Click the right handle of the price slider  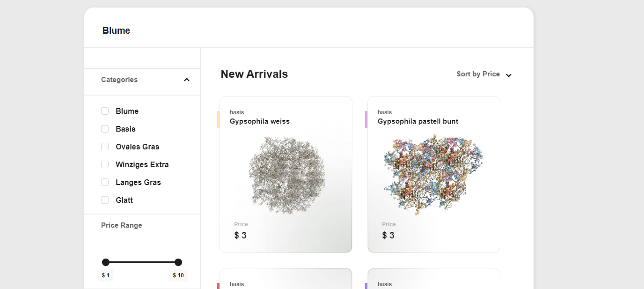coord(178,262)
